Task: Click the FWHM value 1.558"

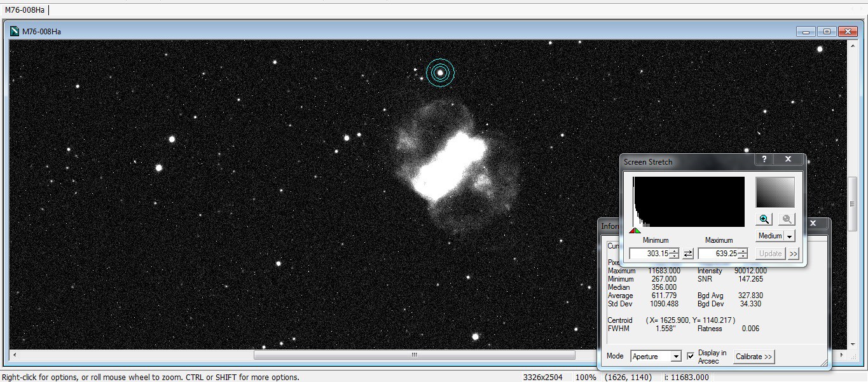Action: tap(666, 329)
